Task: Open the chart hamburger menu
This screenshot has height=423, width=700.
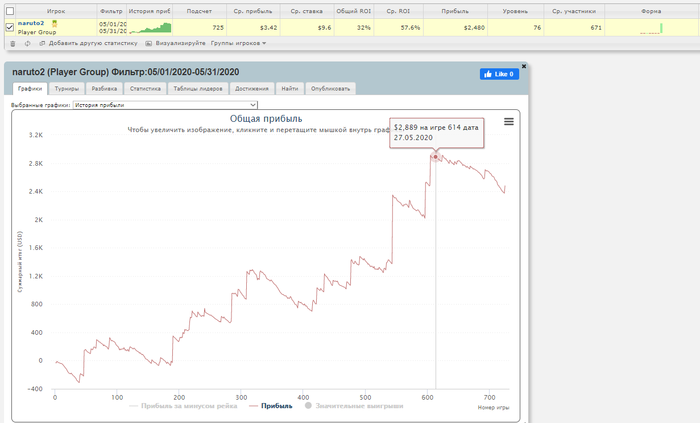Action: click(508, 121)
